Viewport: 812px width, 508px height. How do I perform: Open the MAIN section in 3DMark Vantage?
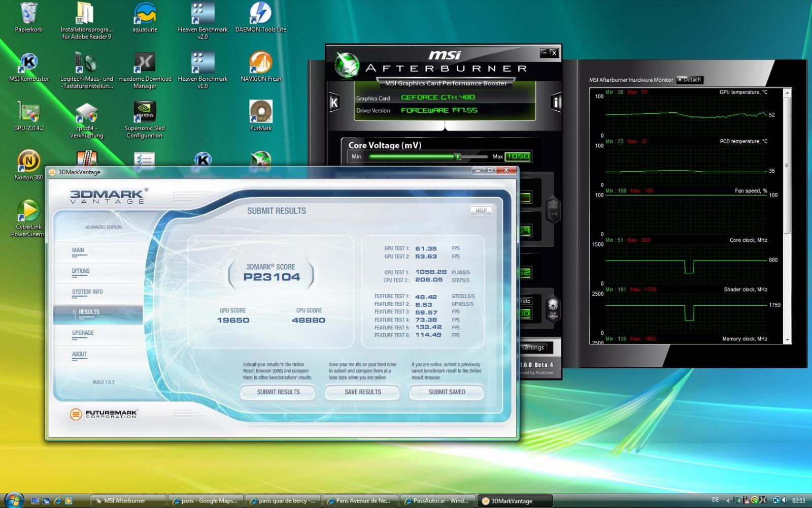[x=78, y=250]
